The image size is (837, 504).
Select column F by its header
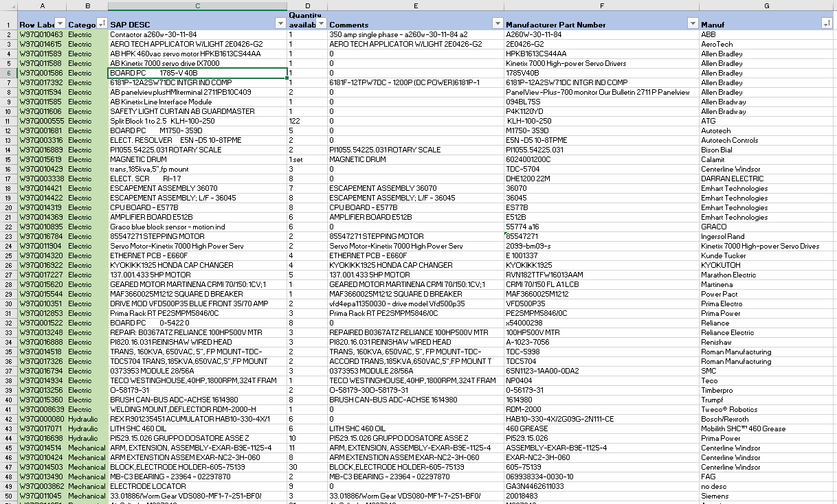click(x=601, y=5)
